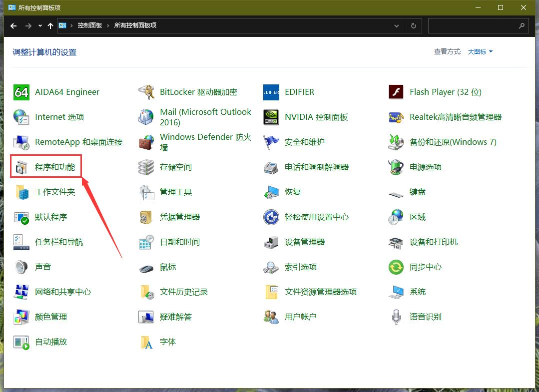Image resolution: width=539 pixels, height=392 pixels.
Task: Click the 系统 computer icon
Action: pyautogui.click(x=396, y=292)
